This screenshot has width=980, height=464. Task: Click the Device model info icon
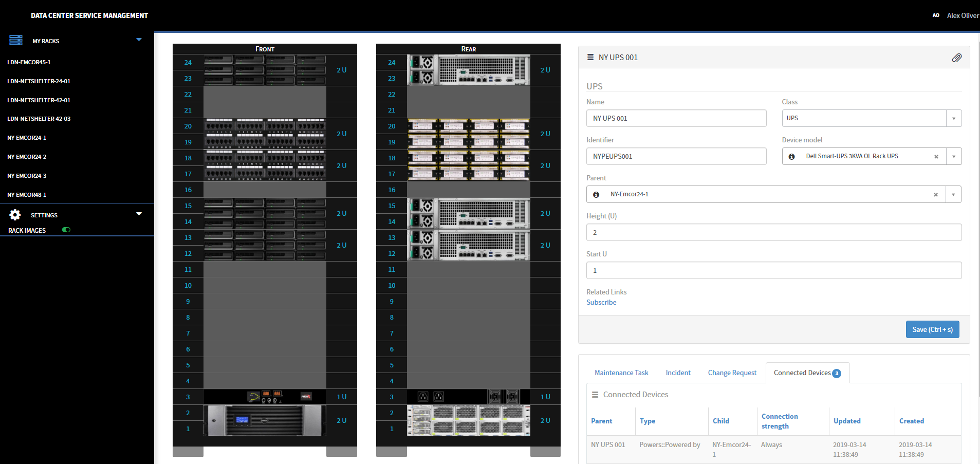791,156
